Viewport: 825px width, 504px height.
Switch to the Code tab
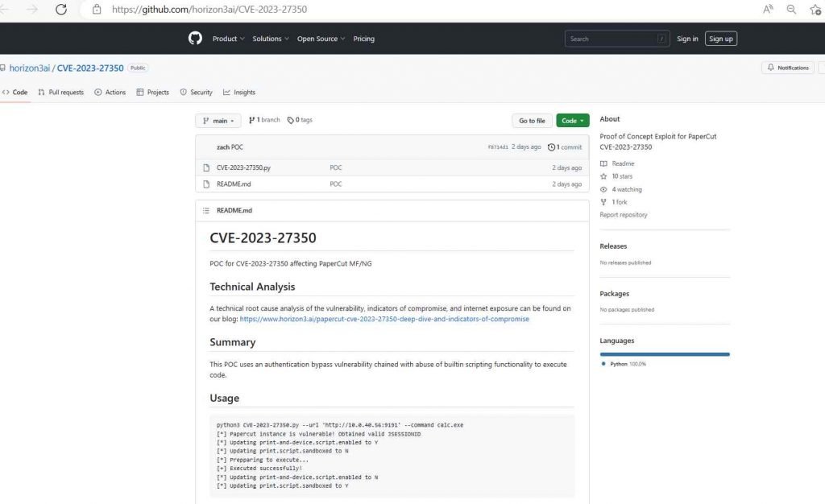15,92
